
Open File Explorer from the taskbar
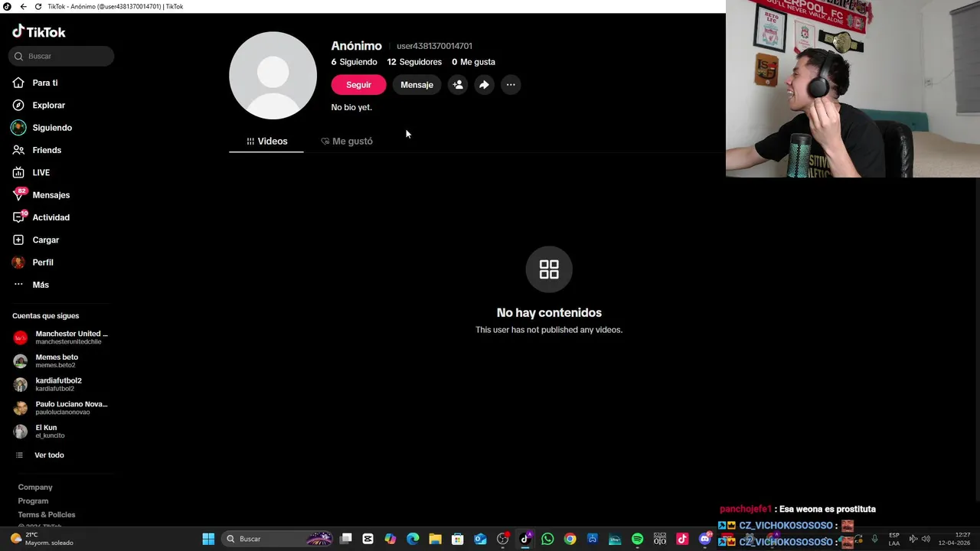pyautogui.click(x=435, y=539)
